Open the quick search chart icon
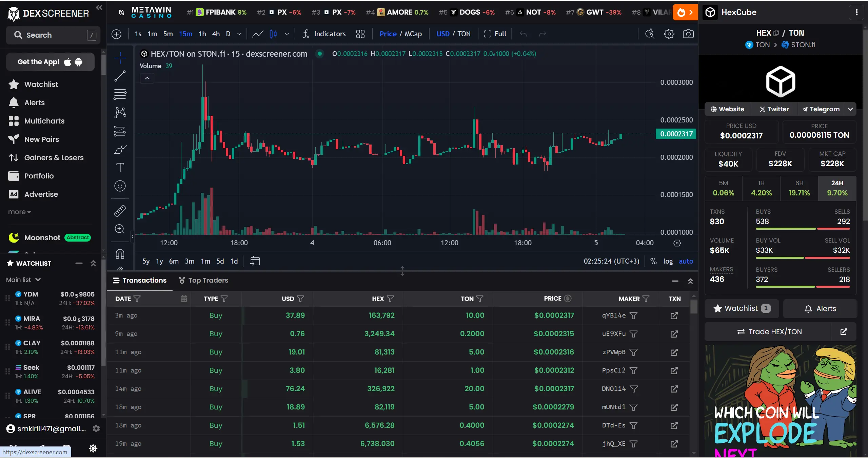868x458 pixels. pos(650,34)
